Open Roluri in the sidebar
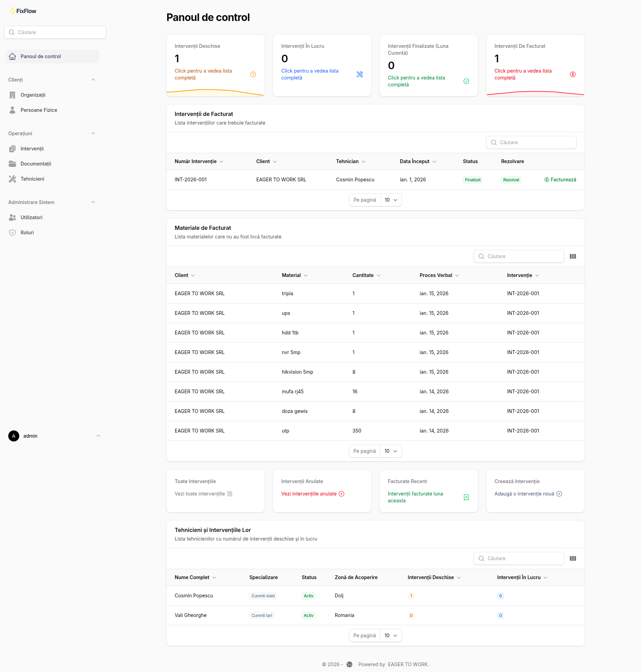This screenshot has width=641, height=672. tap(27, 233)
